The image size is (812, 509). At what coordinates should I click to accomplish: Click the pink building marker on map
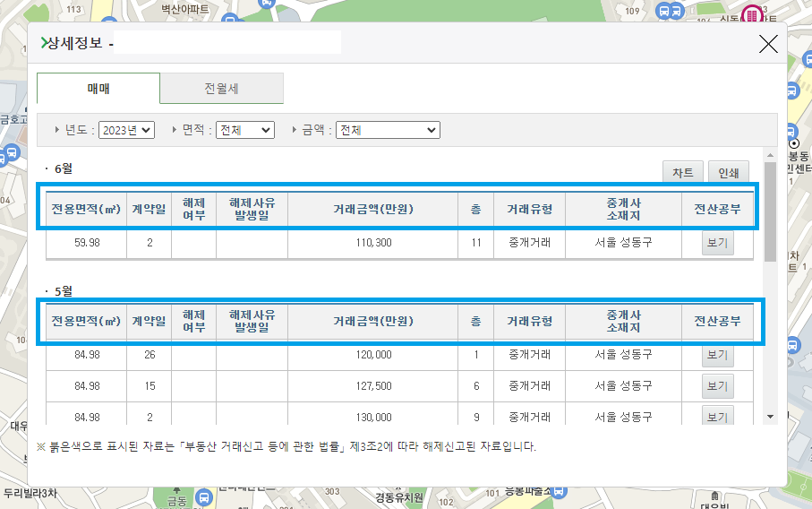(751, 14)
